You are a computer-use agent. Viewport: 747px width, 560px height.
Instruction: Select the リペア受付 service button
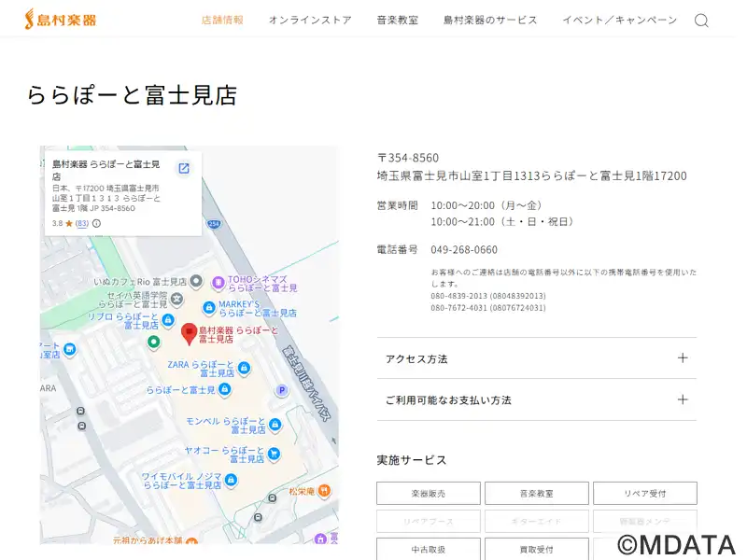644,493
